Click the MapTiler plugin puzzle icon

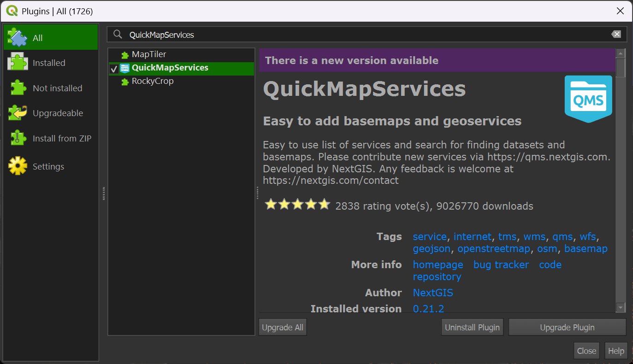124,55
